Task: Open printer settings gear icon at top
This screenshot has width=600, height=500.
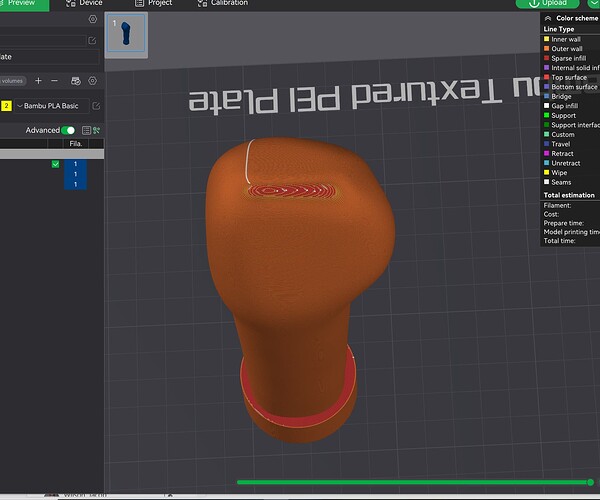Action: point(93,19)
